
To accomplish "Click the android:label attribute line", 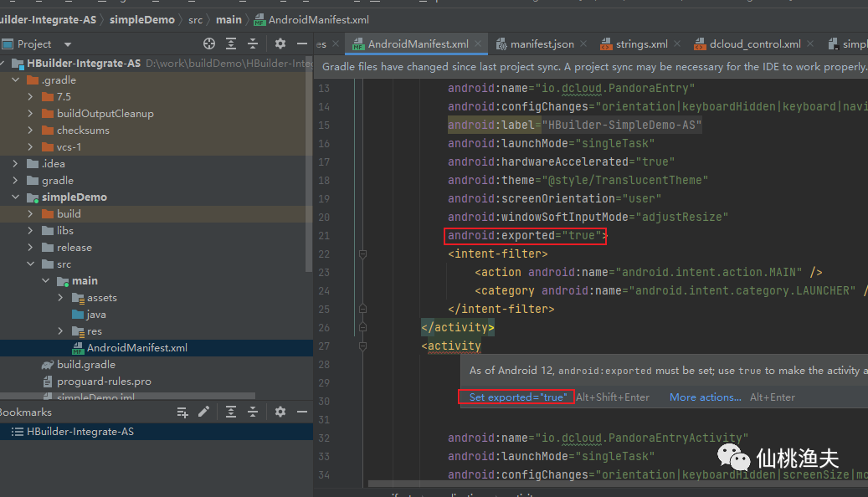I will click(x=574, y=125).
